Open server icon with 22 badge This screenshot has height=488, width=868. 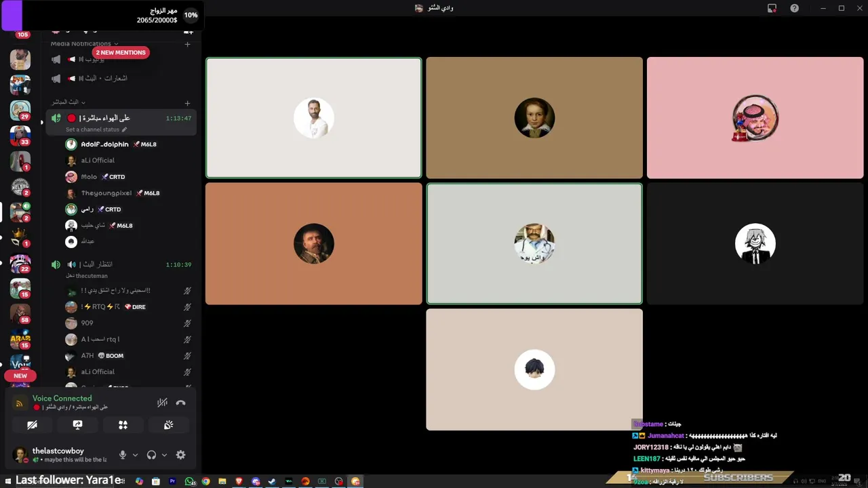(20, 263)
